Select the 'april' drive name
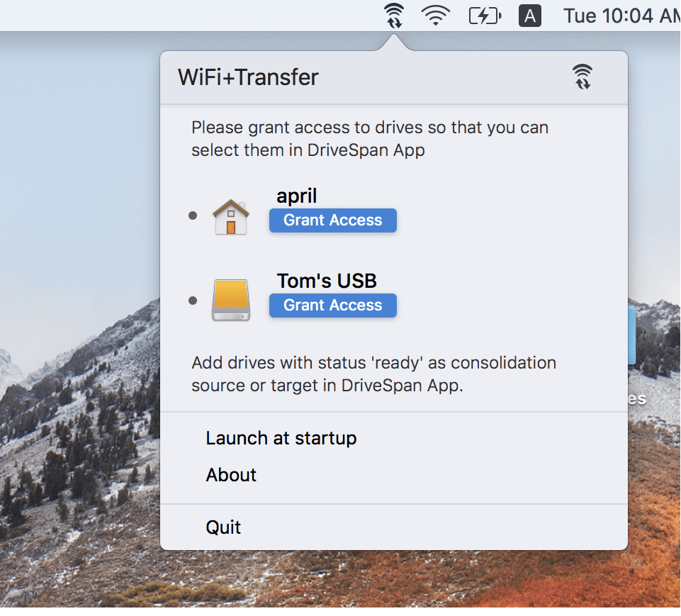The height and width of the screenshot is (616, 681). (x=297, y=196)
